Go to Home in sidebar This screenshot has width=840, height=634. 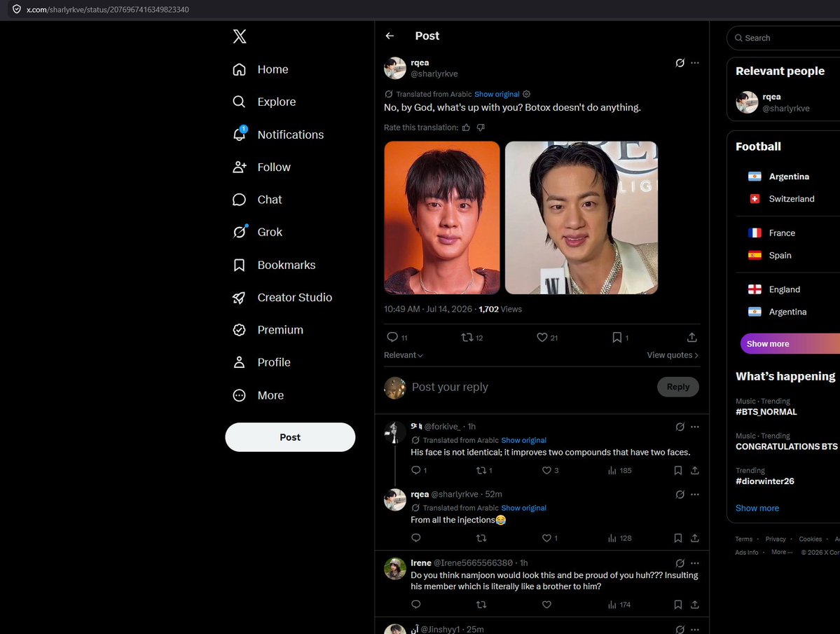[261, 69]
